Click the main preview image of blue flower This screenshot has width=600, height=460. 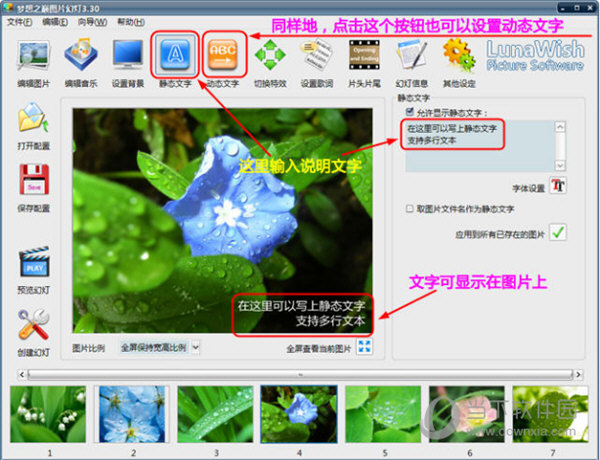tap(223, 220)
